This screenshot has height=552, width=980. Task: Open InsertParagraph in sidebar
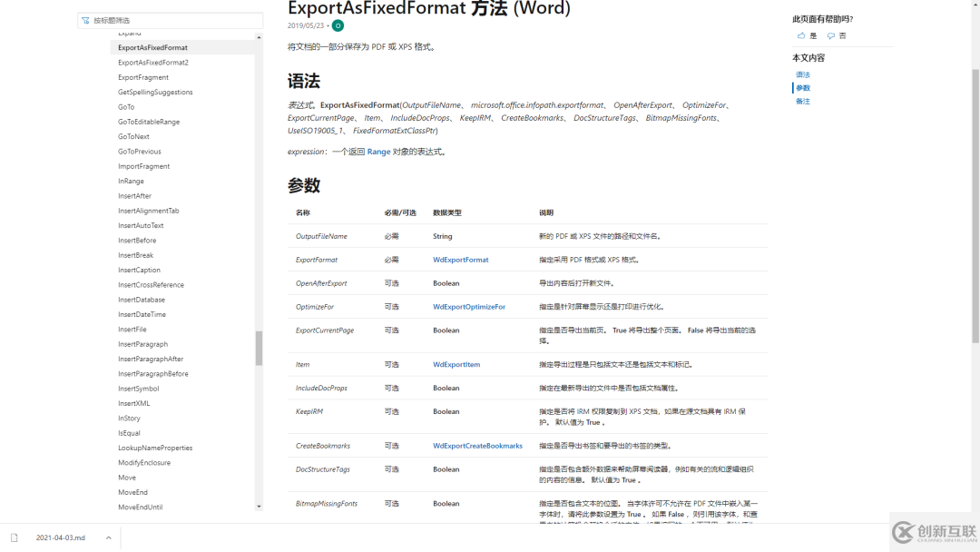[x=142, y=344]
